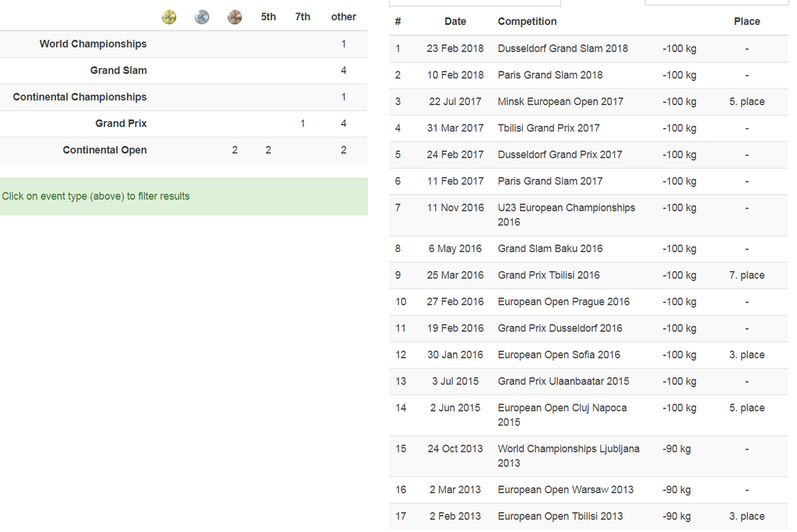Click the silver medal column icon
Viewport: 797px width, 532px height.
tap(202, 17)
